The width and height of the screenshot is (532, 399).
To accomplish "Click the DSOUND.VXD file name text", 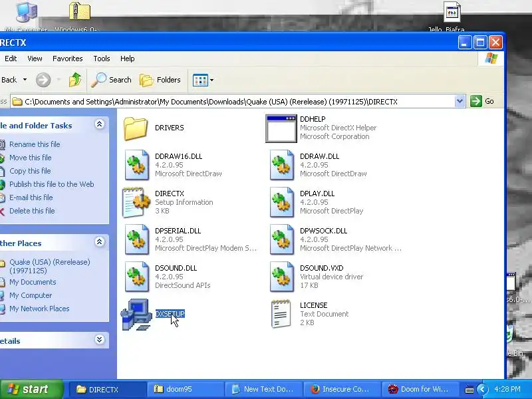I will click(x=322, y=268).
